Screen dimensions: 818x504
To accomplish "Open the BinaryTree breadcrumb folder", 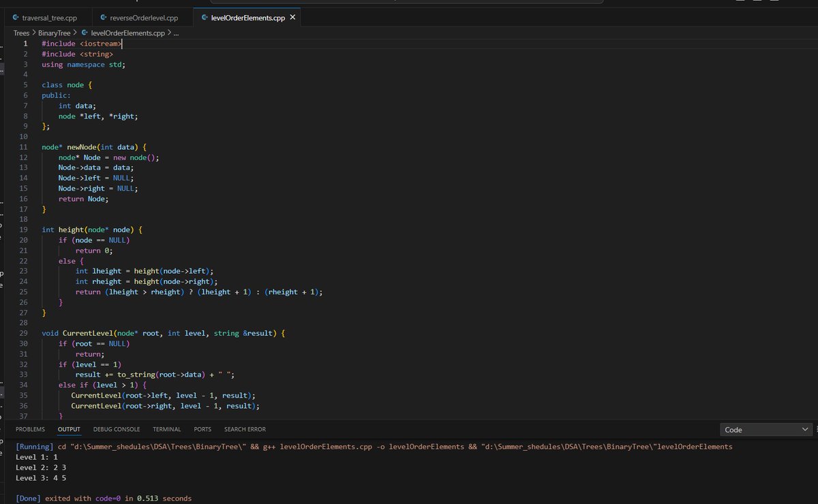I will pyautogui.click(x=56, y=32).
